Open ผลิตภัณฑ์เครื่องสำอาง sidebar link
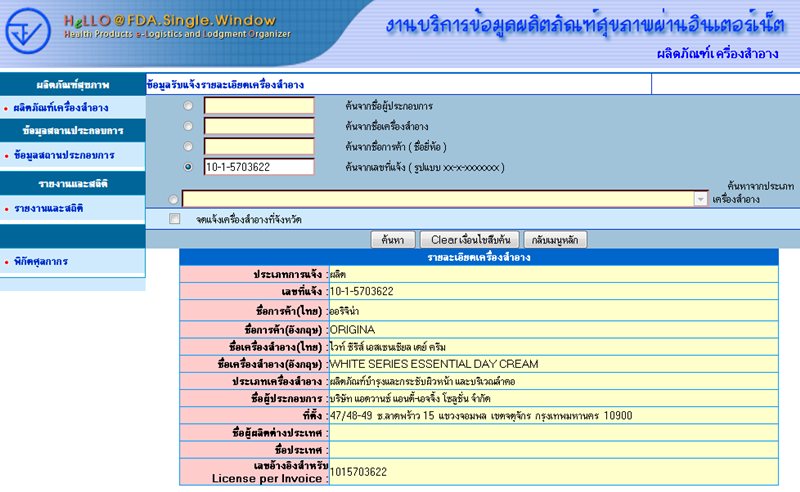Image resolution: width=800 pixels, height=492 pixels. pyautogui.click(x=61, y=108)
